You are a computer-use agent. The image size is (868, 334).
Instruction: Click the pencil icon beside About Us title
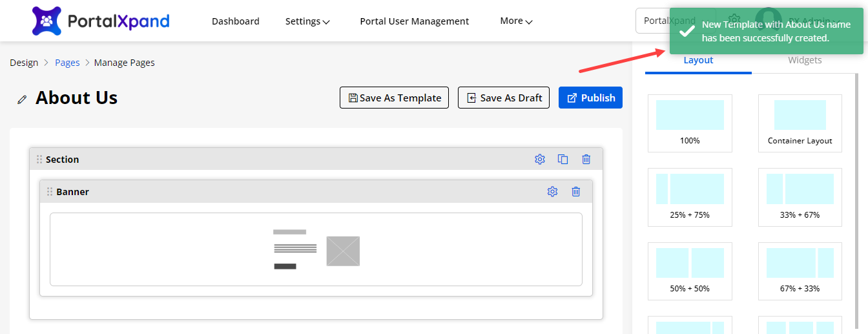coord(23,99)
